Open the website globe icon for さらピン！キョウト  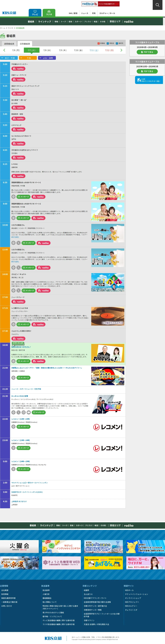coord(14,290)
